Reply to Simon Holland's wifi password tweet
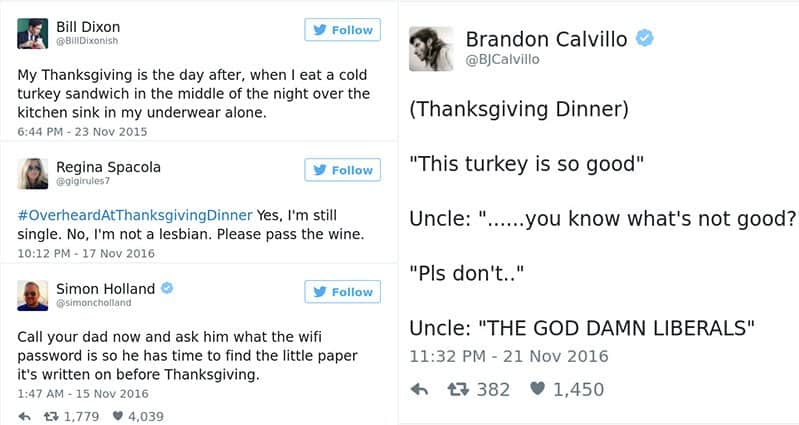This screenshot has height=425, width=799. (x=24, y=416)
